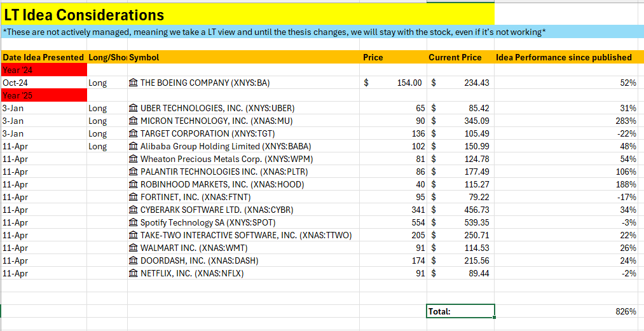Click the stock icon beside Spotify Technology SA
This screenshot has width=644, height=331.
(x=134, y=223)
